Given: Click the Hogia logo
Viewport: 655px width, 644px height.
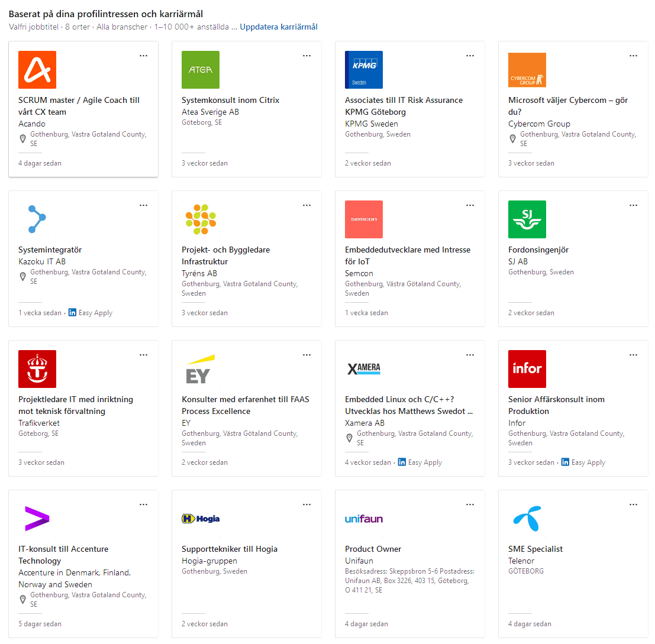Looking at the screenshot, I should [x=201, y=519].
